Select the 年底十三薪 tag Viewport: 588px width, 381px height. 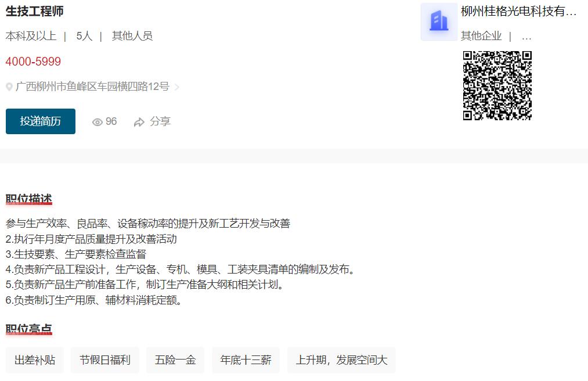[246, 360]
